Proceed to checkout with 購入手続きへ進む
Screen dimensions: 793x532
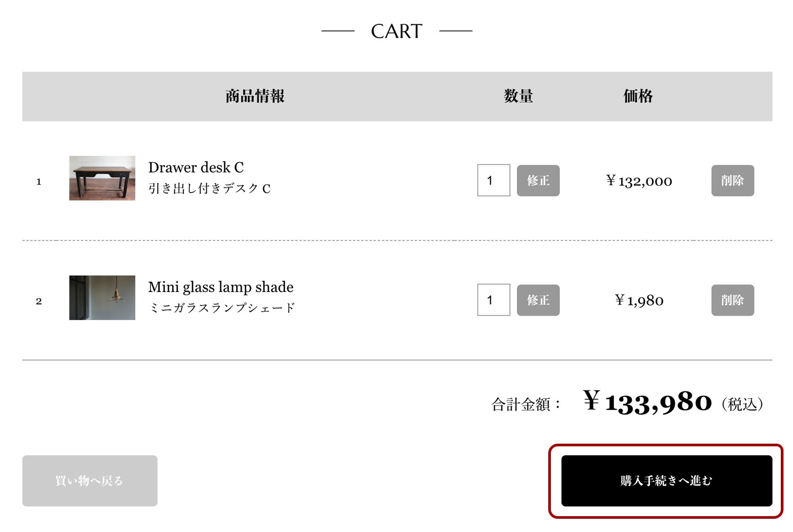[x=666, y=481]
